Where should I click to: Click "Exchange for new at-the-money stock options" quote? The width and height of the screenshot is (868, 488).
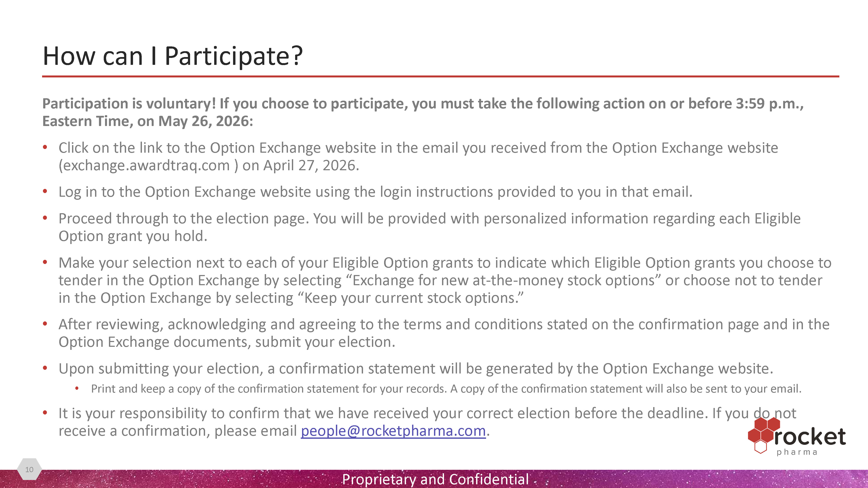coord(504,280)
